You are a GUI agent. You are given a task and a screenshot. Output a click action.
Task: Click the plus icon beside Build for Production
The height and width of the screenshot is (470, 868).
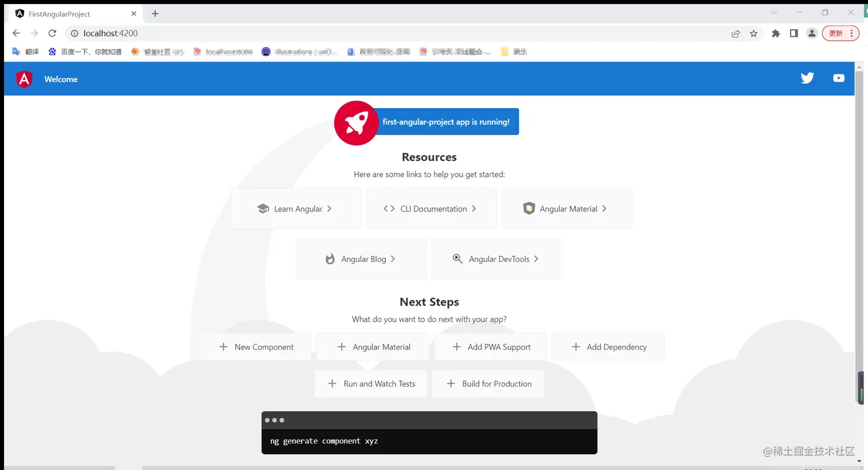[x=451, y=384]
